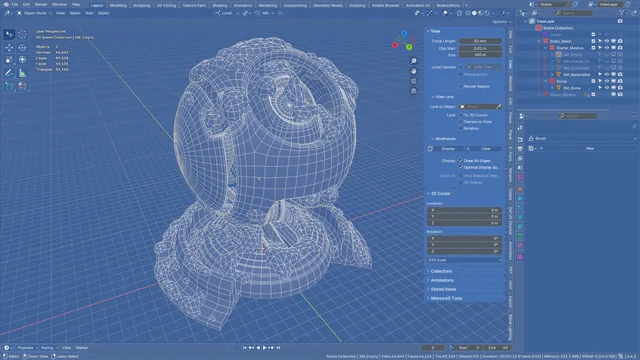Enable the Rotation lock checkbox
The height and width of the screenshot is (360, 640).
click(460, 128)
